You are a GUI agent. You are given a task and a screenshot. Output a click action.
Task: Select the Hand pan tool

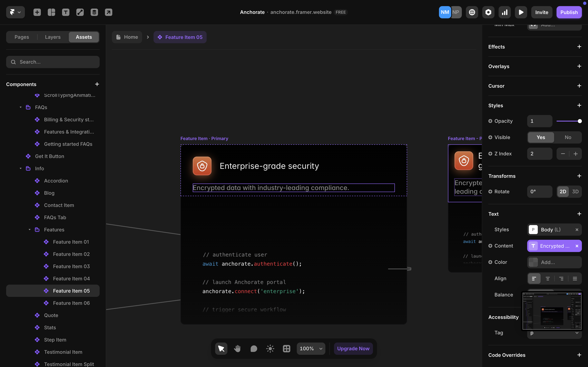[237, 349]
